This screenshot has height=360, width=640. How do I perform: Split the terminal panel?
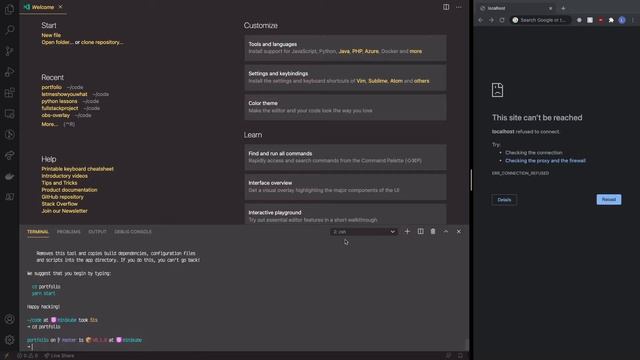point(420,231)
